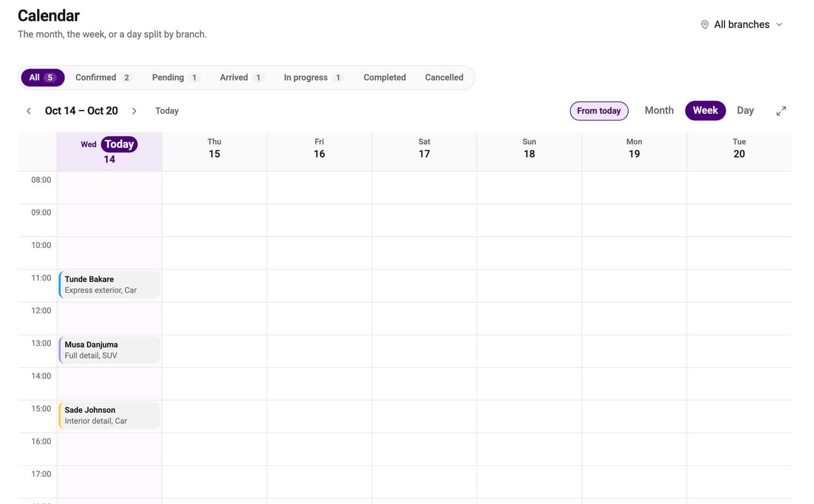Image resolution: width=814 pixels, height=504 pixels.
Task: Click the Calendar page heading
Action: point(49,15)
